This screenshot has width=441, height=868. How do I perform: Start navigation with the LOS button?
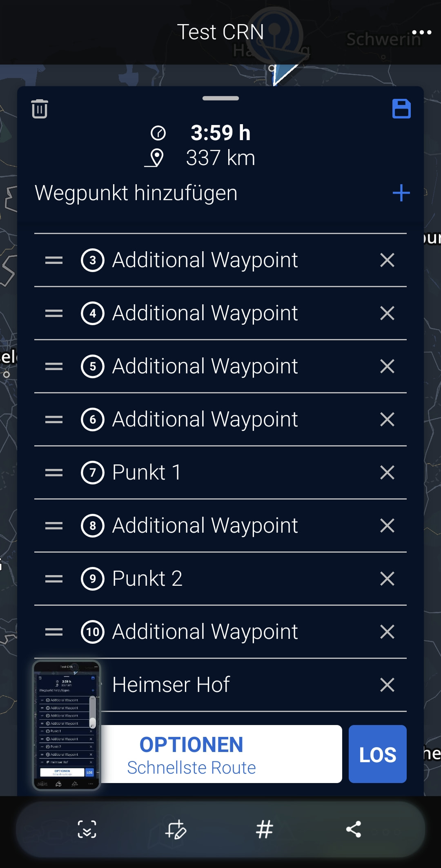[x=378, y=754]
